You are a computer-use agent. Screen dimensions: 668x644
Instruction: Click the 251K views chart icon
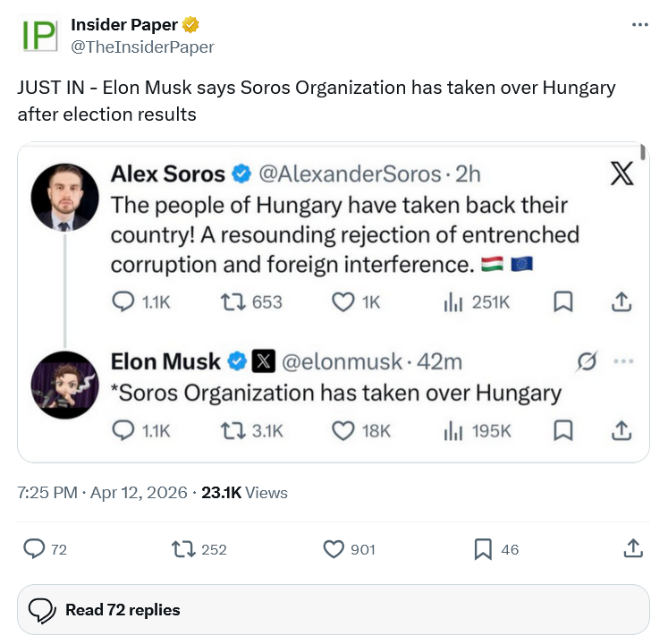tap(452, 302)
